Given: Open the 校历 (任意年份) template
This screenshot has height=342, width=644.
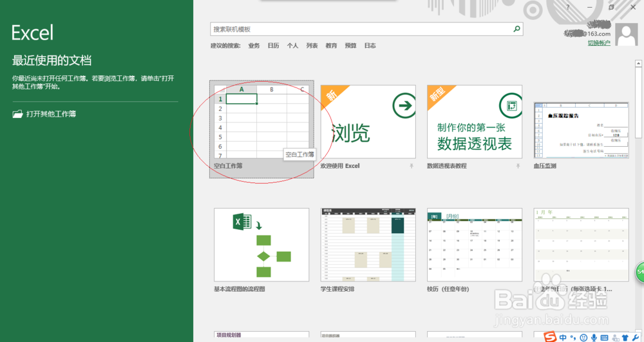Looking at the screenshot, I should pyautogui.click(x=475, y=245).
